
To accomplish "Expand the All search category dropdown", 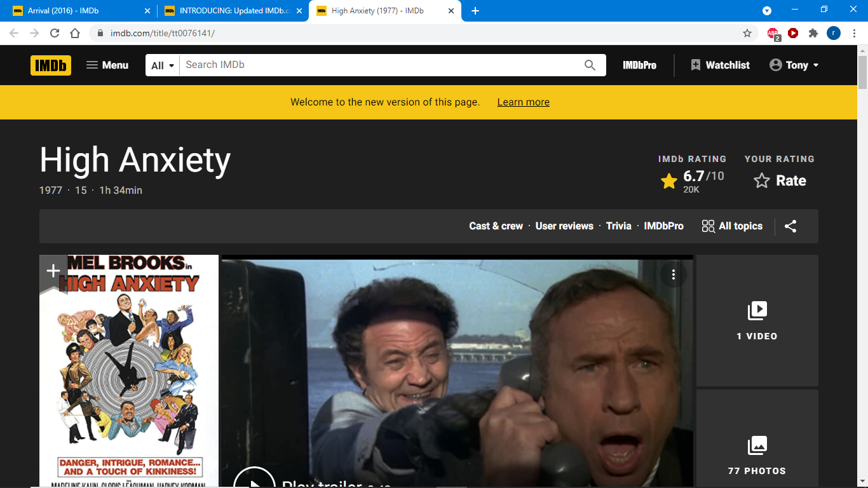I will [x=163, y=65].
